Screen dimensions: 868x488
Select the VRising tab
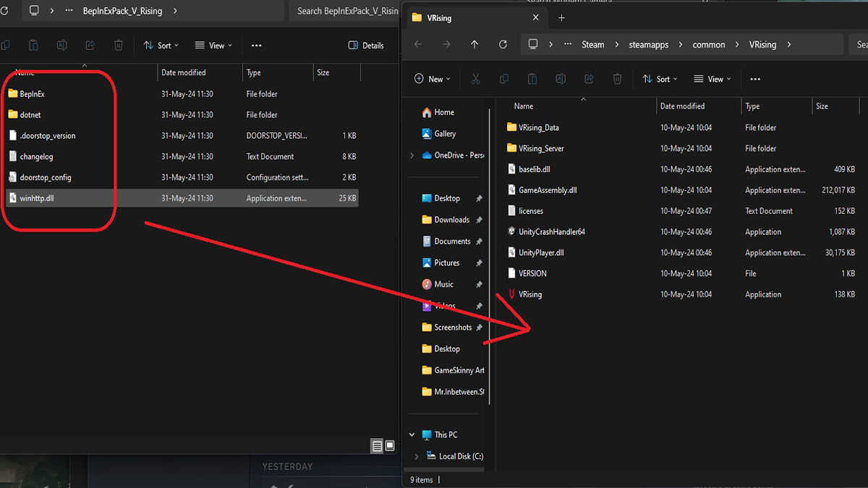(x=463, y=17)
